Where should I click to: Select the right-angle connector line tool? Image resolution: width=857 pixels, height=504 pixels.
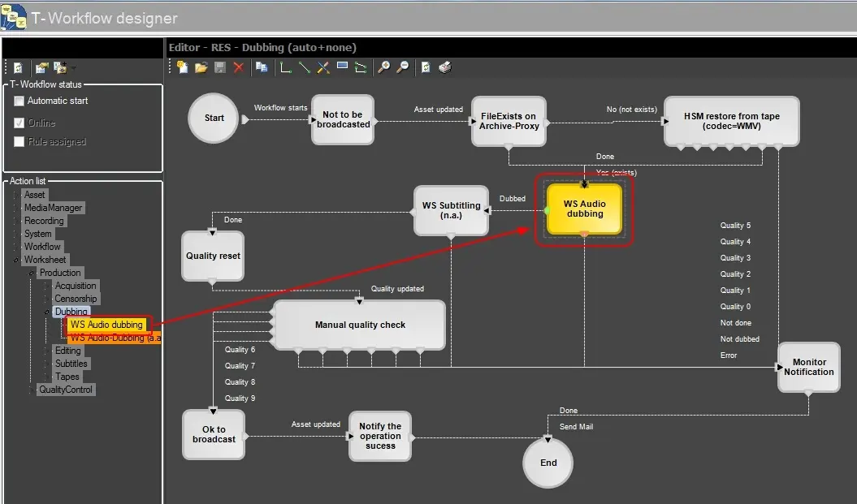click(x=286, y=67)
